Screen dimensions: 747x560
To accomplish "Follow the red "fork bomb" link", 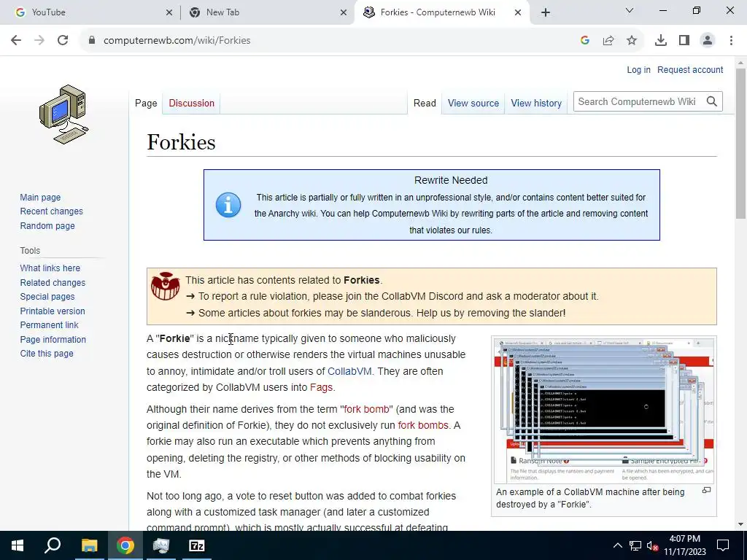I will click(366, 409).
